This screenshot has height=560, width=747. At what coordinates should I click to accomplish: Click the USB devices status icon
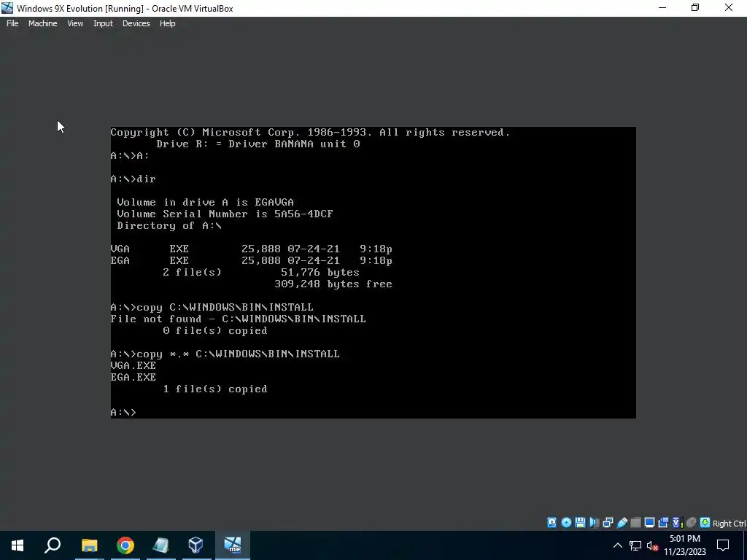click(622, 522)
